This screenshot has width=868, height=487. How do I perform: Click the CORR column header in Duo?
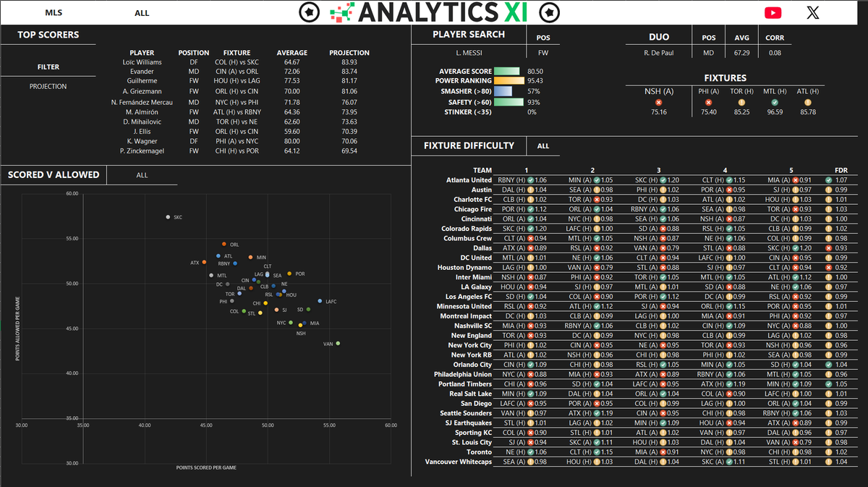[x=775, y=38]
